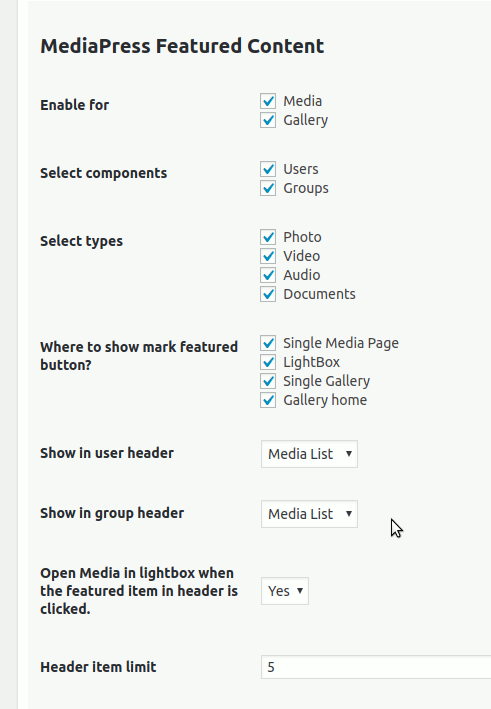Click the Groups label text

pos(306,188)
